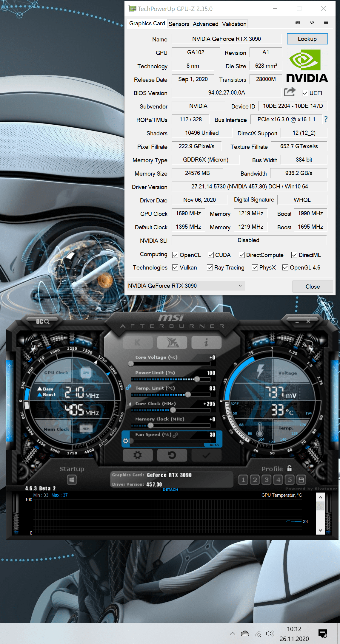Viewport: 340px width, 644px height.
Task: Click the Afterburner jet logo button
Action: pyautogui.click(x=172, y=343)
